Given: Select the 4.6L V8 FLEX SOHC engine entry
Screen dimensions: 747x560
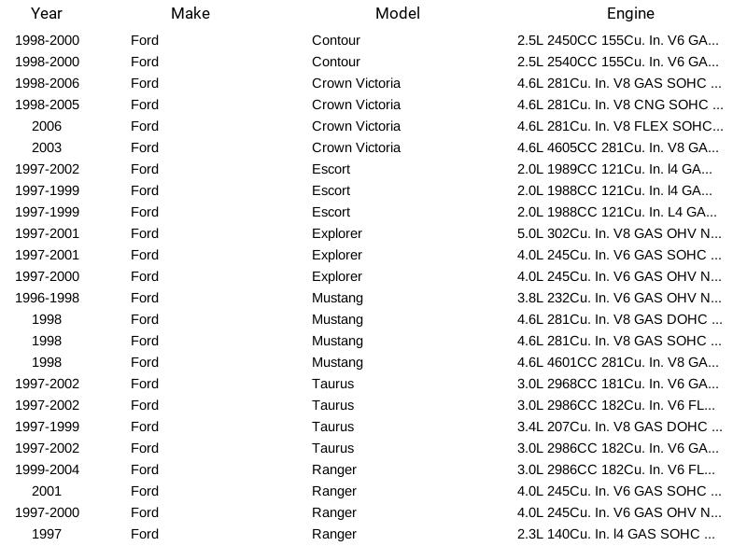Looking at the screenshot, I should click(620, 126).
